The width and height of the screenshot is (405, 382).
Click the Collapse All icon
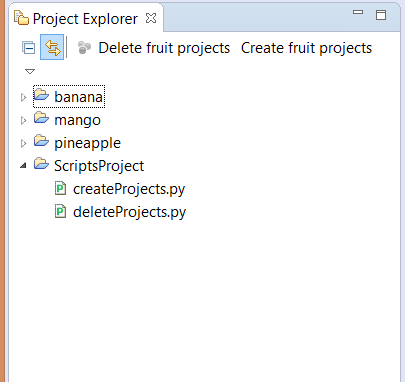tap(29, 48)
